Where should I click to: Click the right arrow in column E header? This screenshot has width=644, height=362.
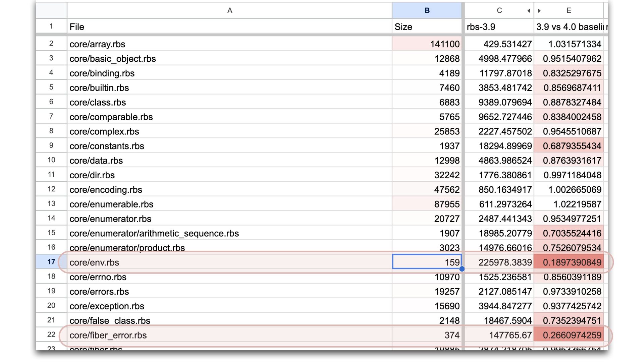[x=539, y=11]
